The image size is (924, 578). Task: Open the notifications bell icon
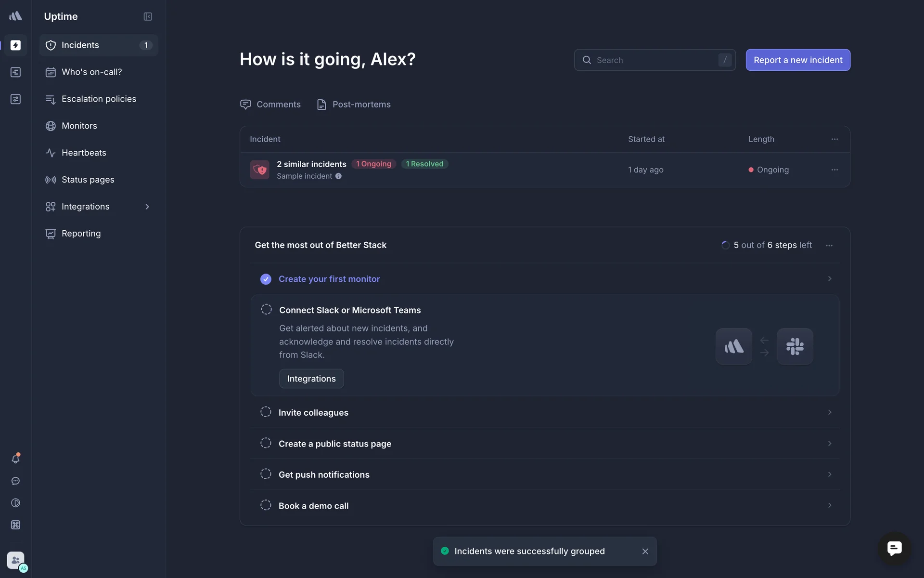click(15, 459)
